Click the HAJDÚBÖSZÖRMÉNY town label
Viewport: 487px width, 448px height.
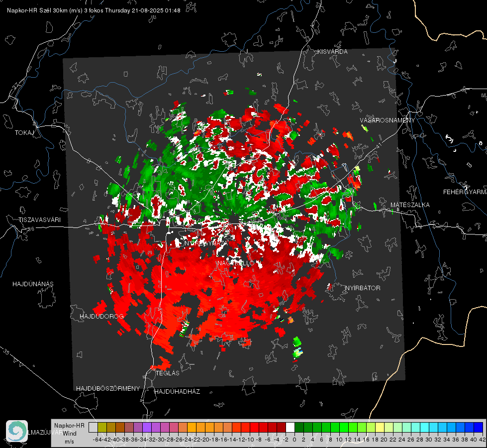point(108,389)
